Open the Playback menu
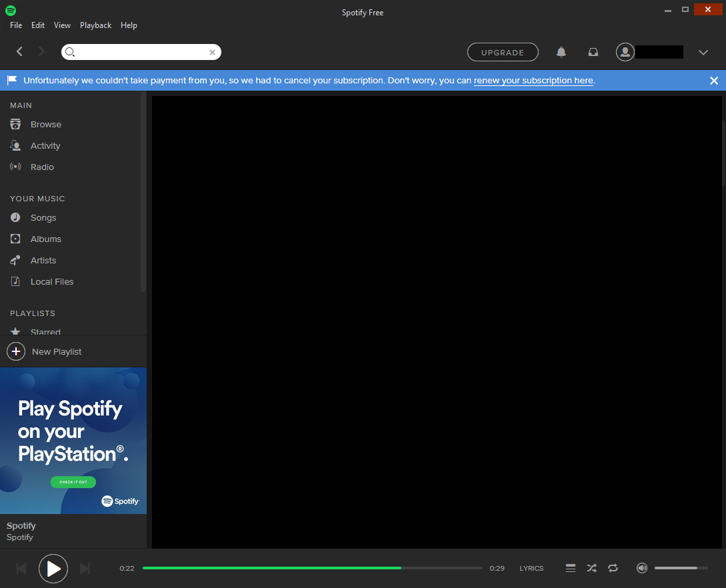Screen dimensions: 726x588 pyautogui.click(x=96, y=25)
